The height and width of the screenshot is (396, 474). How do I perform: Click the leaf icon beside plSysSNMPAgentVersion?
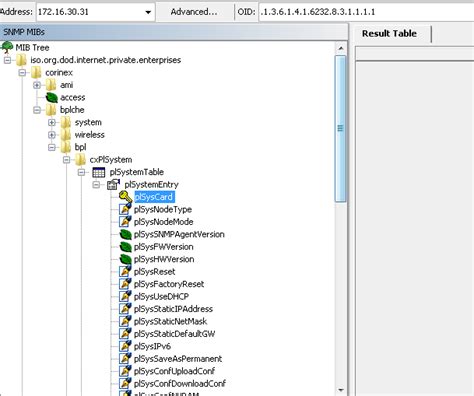[x=126, y=234]
